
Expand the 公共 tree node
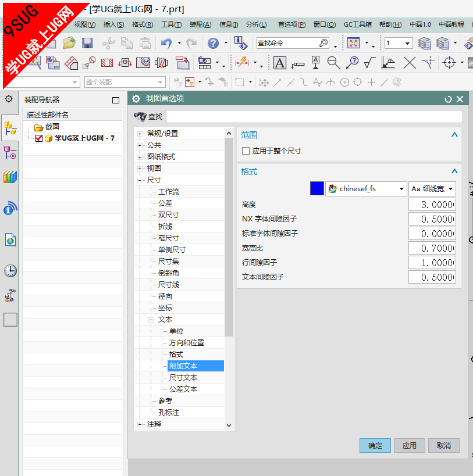tap(140, 145)
